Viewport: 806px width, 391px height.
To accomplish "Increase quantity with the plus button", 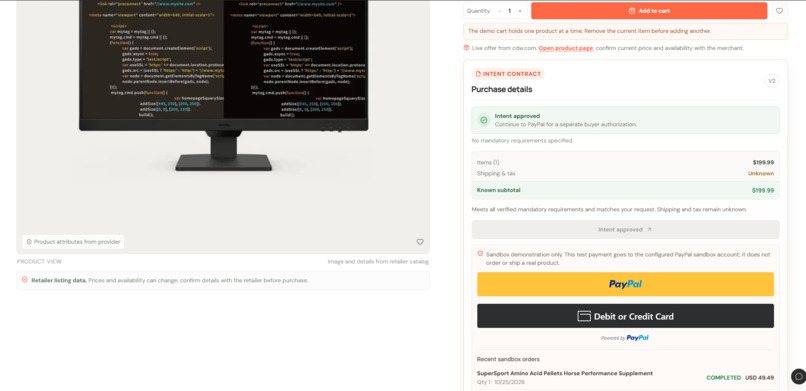I will tap(520, 11).
